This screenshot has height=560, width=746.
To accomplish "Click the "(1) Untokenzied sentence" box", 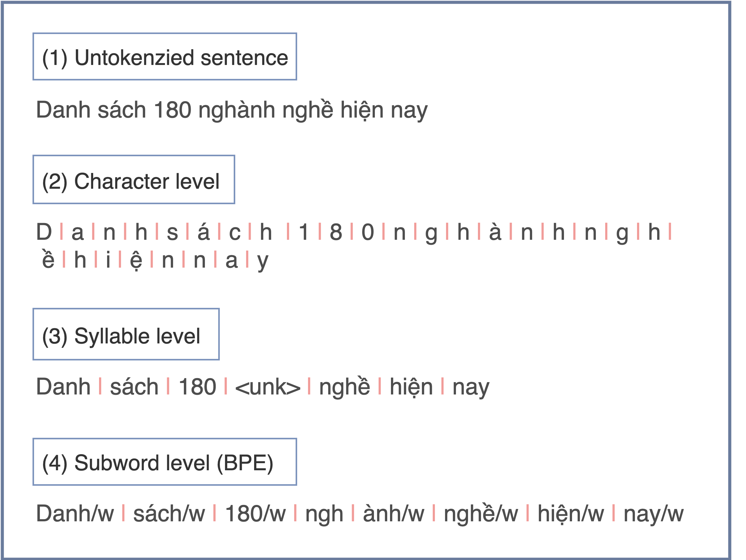I will pyautogui.click(x=165, y=57).
